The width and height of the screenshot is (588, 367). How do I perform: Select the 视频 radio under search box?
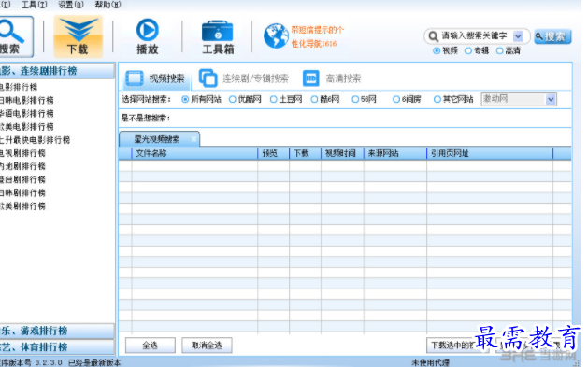(x=437, y=50)
